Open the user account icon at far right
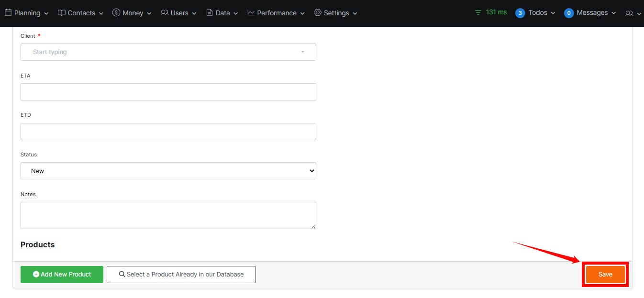The image size is (644, 298). [x=629, y=13]
